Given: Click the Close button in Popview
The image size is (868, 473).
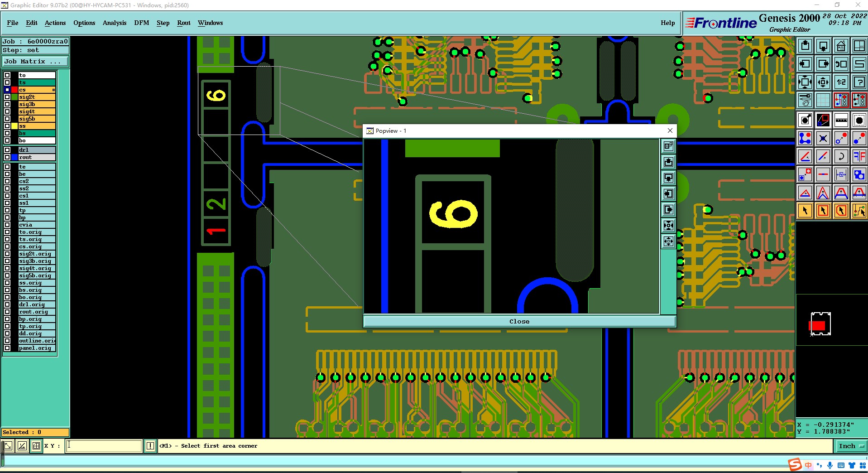Looking at the screenshot, I should pyautogui.click(x=519, y=321).
